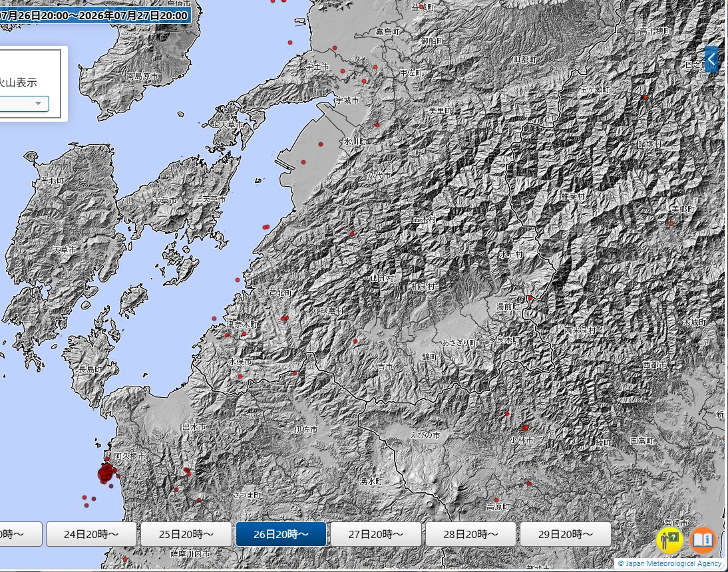
Task: Click the 南島原市 map label
Action: click(142, 76)
